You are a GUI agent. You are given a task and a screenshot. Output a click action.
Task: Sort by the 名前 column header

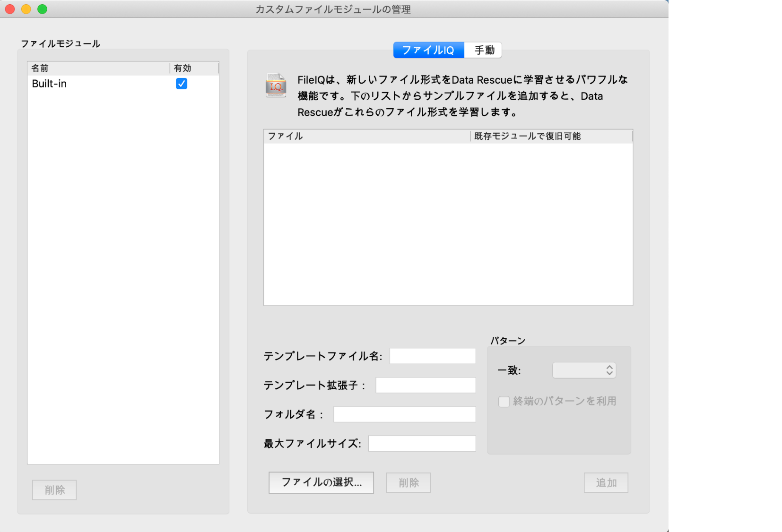click(x=98, y=68)
